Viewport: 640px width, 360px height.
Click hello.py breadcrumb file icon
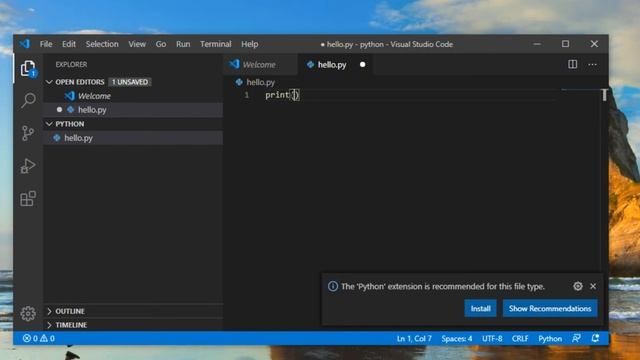[239, 82]
